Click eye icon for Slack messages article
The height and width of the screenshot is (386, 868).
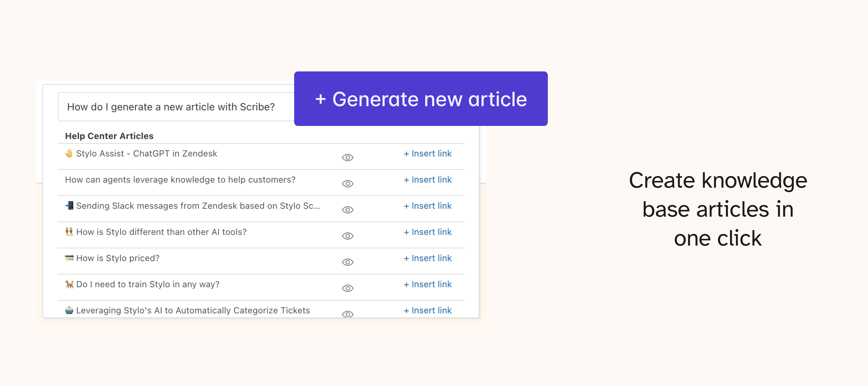(x=347, y=210)
